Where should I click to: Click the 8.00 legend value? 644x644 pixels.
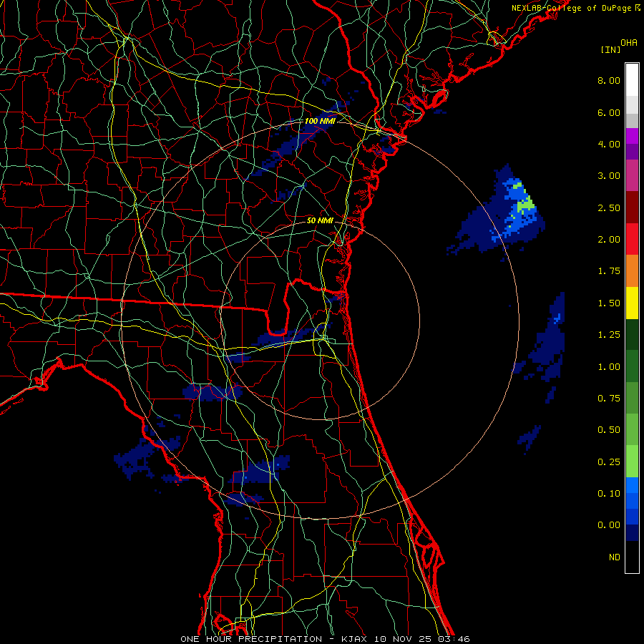point(609,80)
